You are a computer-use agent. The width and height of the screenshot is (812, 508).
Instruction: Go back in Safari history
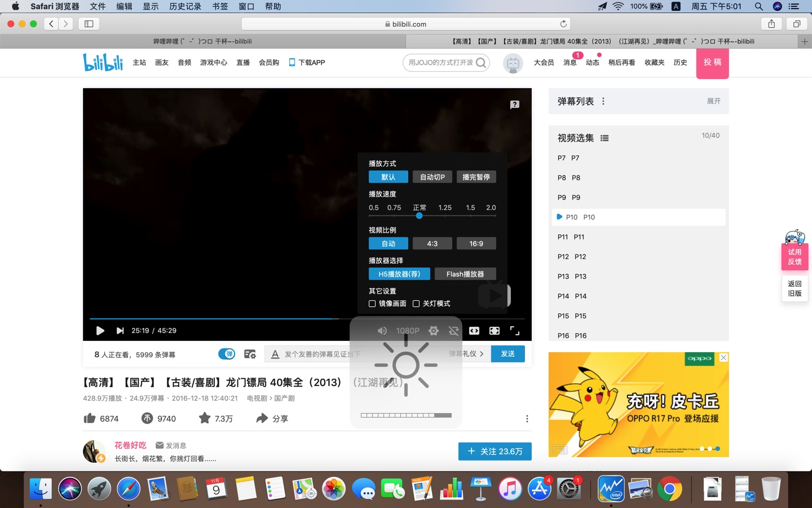pyautogui.click(x=51, y=24)
